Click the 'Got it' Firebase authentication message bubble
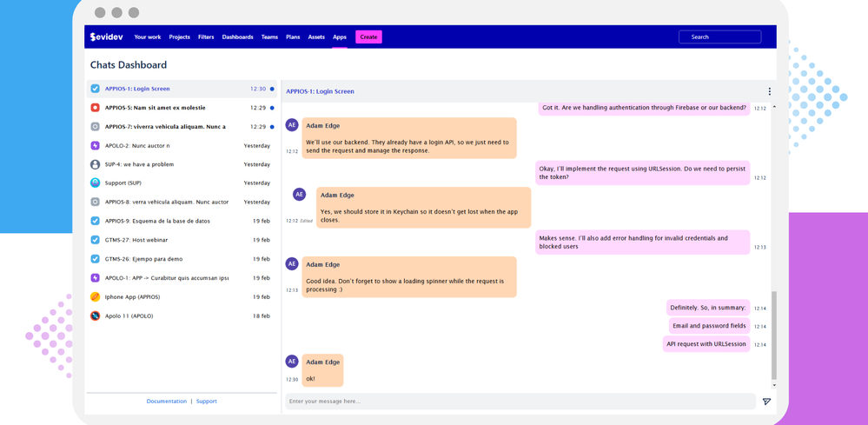The height and width of the screenshot is (425, 868). pos(645,108)
